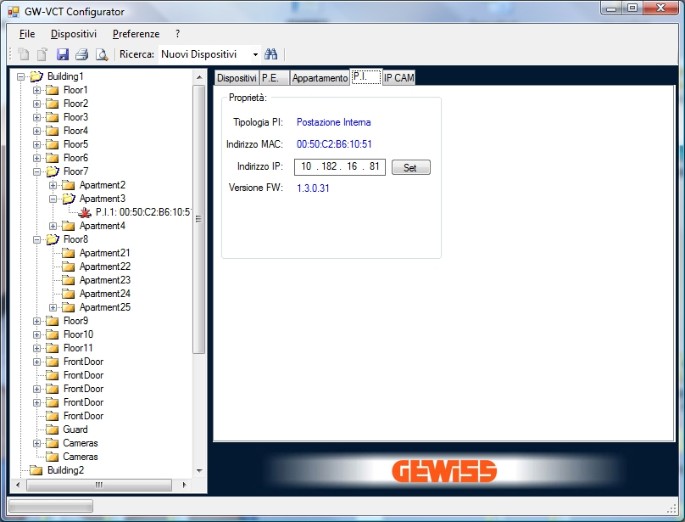Open the Dispositivi menu

73,34
